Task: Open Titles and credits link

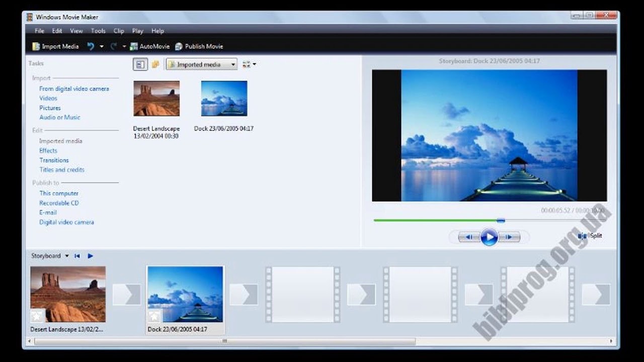Action: click(62, 169)
